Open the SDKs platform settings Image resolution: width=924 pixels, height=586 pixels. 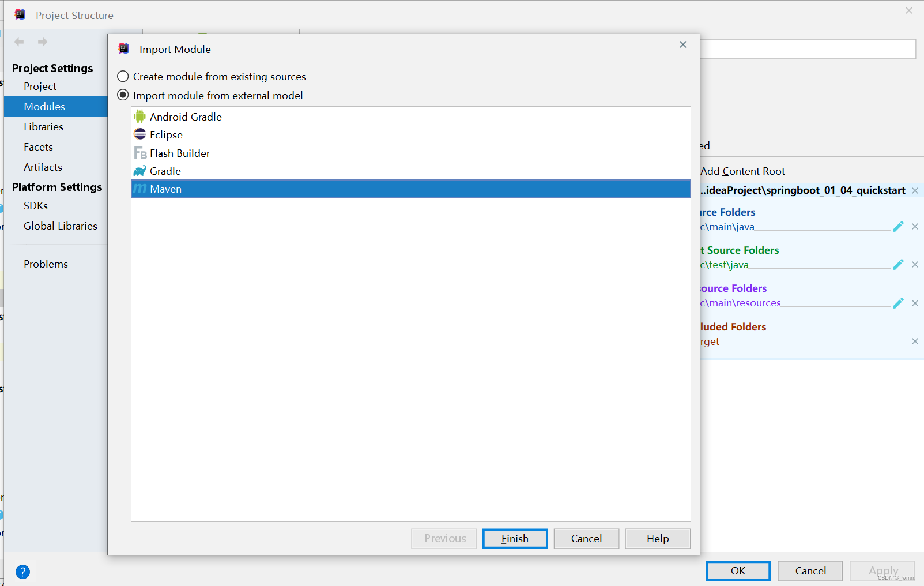[x=36, y=205]
